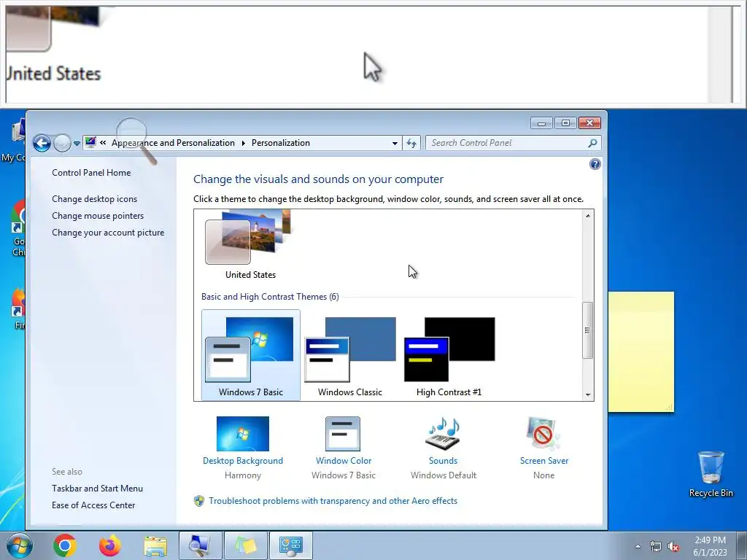Open Windows Explorer folder taskbar icon
Viewport: 747px width, 560px height.
[x=155, y=546]
